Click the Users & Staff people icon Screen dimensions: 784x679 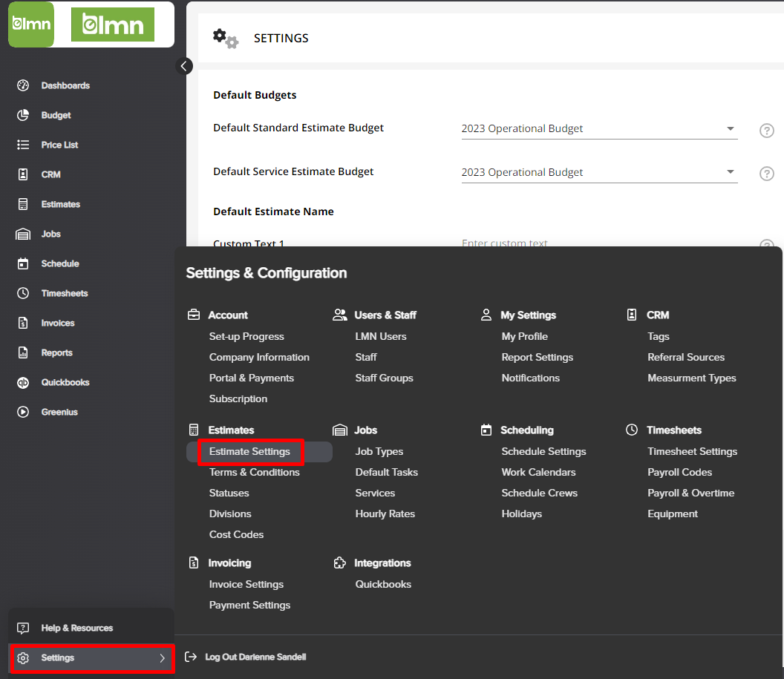pos(340,315)
